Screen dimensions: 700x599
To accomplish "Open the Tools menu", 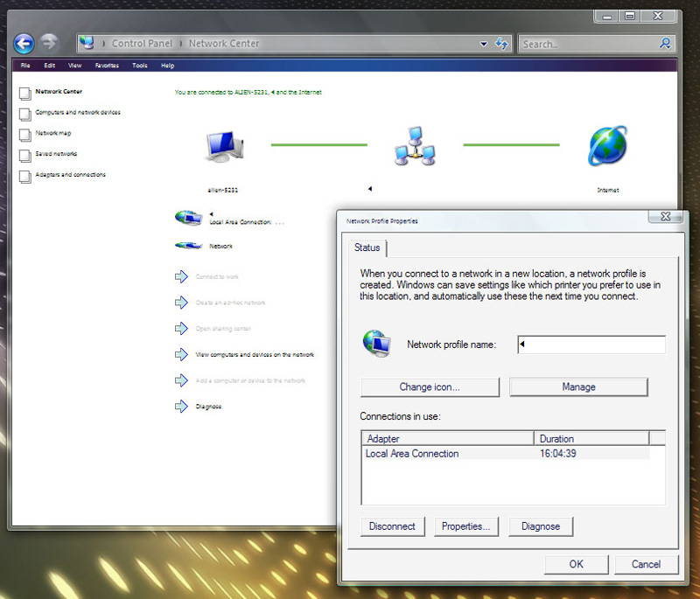I will coord(140,66).
